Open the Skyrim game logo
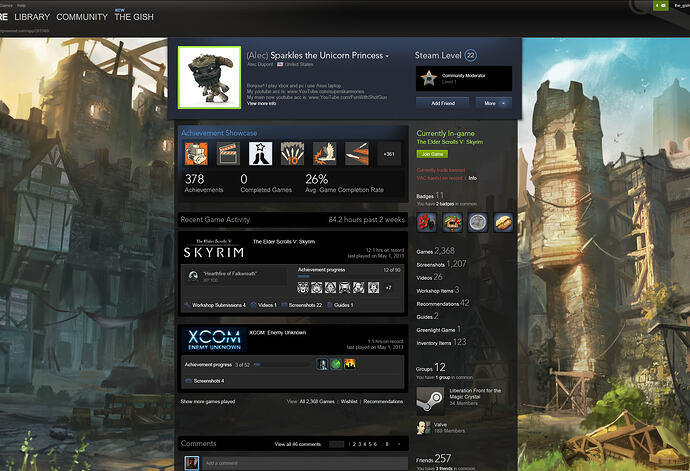This screenshot has height=471, width=690. point(214,249)
